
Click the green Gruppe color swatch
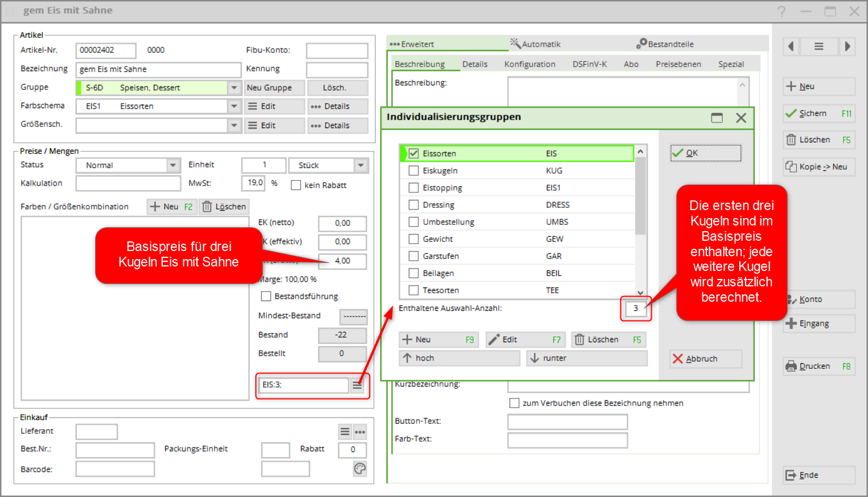(79, 88)
